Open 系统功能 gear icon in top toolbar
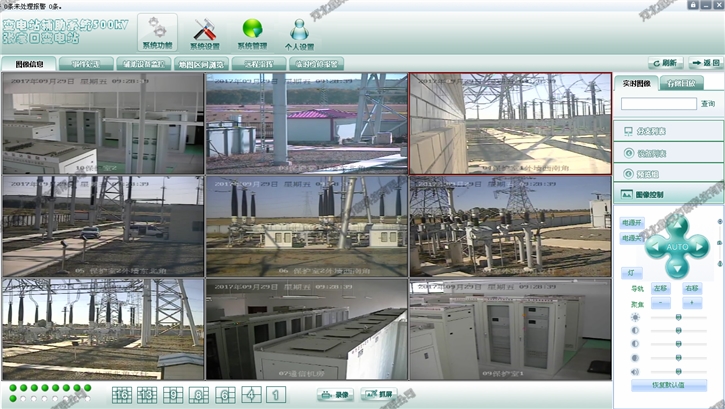725x409 pixels. 157,32
